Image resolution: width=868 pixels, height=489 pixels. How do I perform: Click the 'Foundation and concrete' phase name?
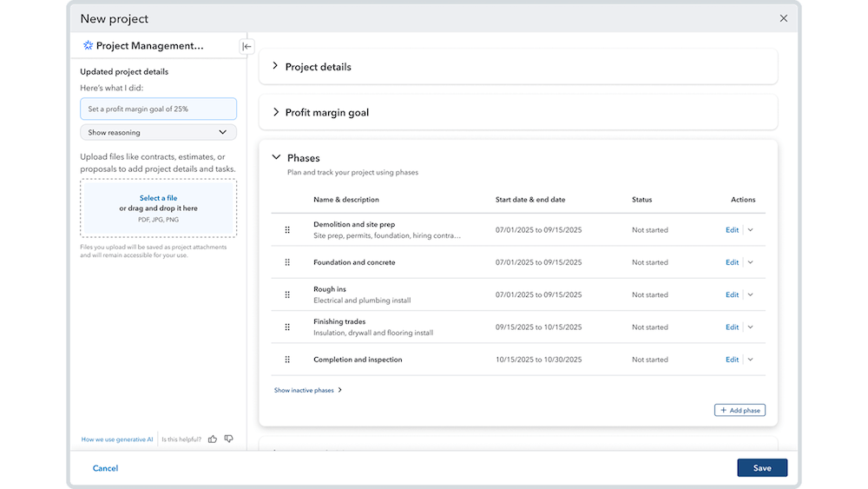click(x=354, y=262)
